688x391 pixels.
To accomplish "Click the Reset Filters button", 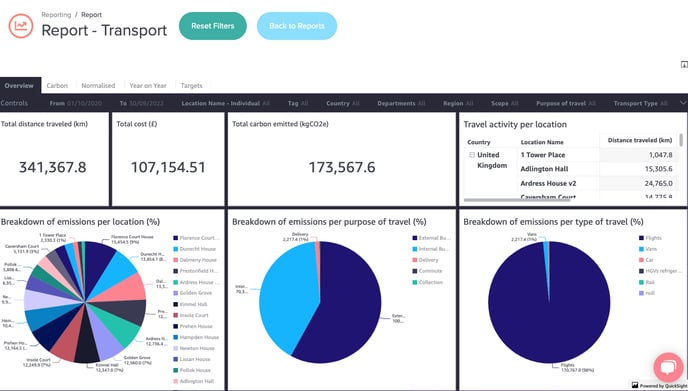I will click(213, 26).
